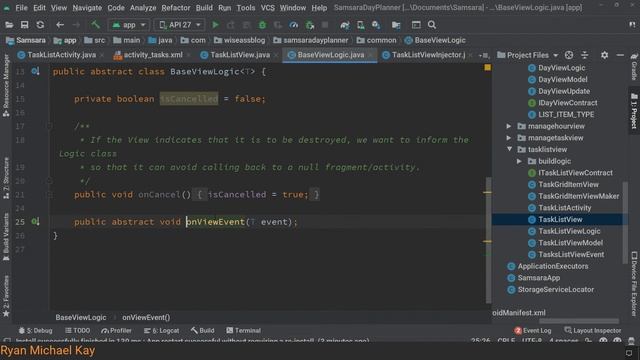
Task: Open the API 27 device dropdown
Action: click(180, 25)
